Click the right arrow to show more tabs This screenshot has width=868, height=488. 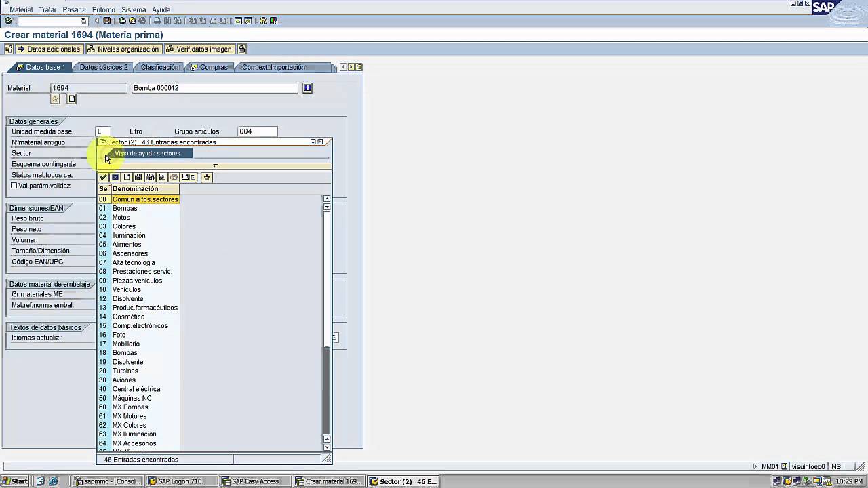[351, 67]
